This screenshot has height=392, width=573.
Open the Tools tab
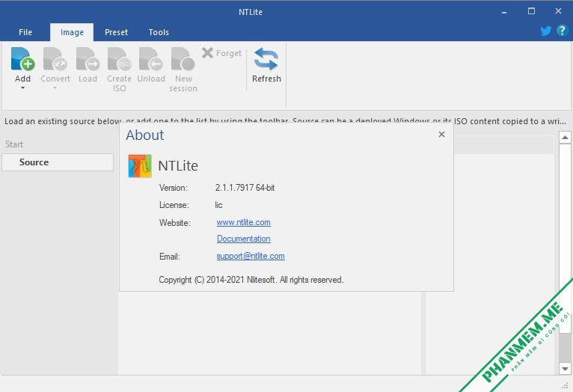[x=159, y=32]
